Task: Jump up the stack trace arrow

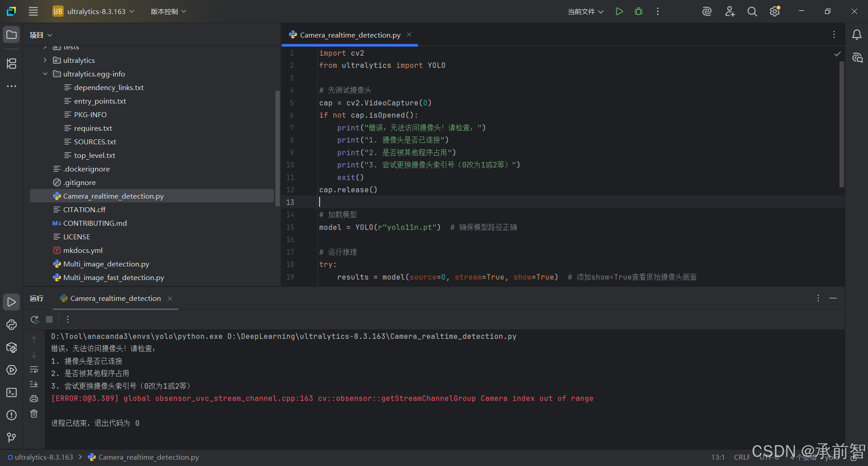Action: [34, 340]
